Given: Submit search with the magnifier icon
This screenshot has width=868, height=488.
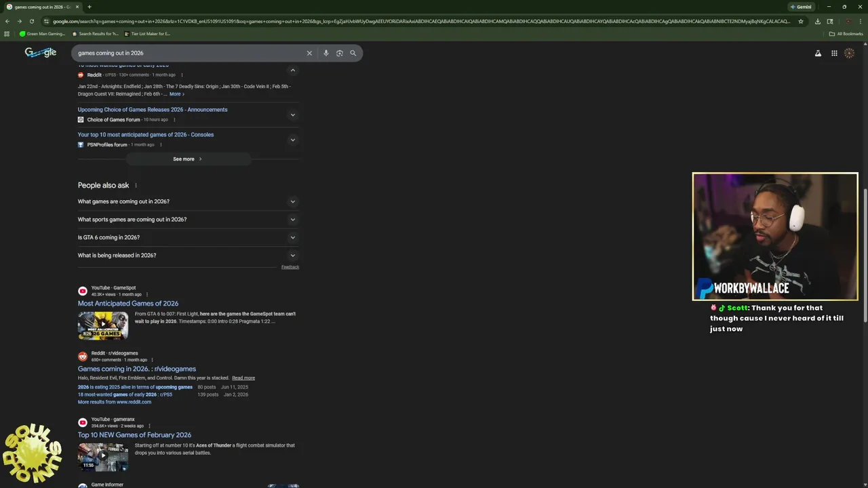Looking at the screenshot, I should click(x=353, y=53).
